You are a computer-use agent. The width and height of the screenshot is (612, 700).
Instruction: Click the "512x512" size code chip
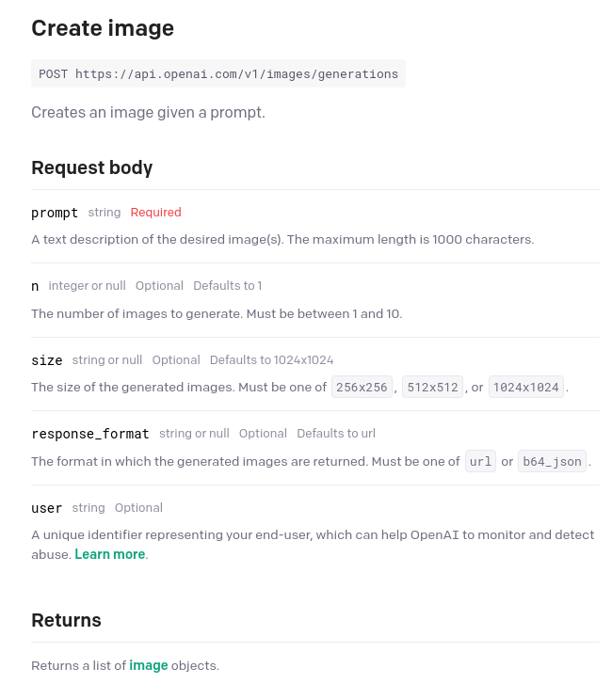click(433, 387)
